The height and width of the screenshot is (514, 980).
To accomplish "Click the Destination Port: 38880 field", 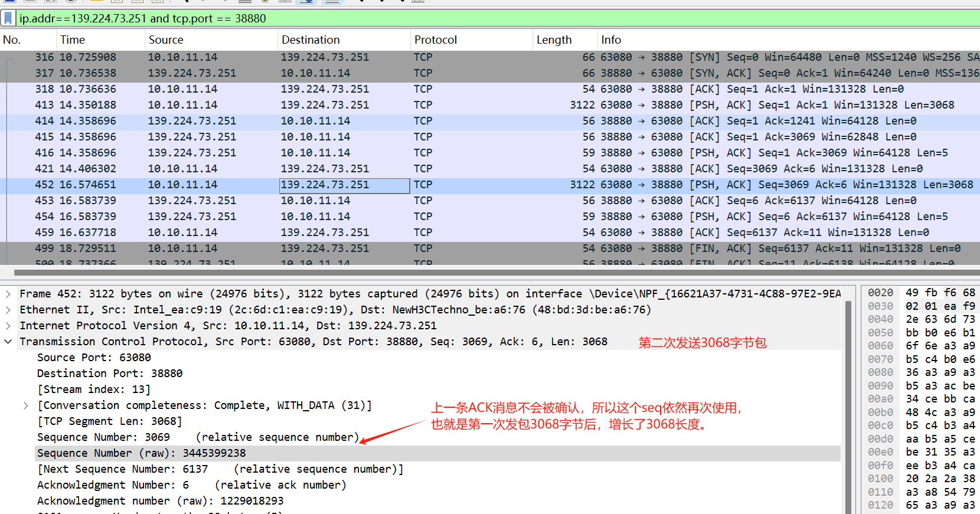I will click(x=110, y=374).
